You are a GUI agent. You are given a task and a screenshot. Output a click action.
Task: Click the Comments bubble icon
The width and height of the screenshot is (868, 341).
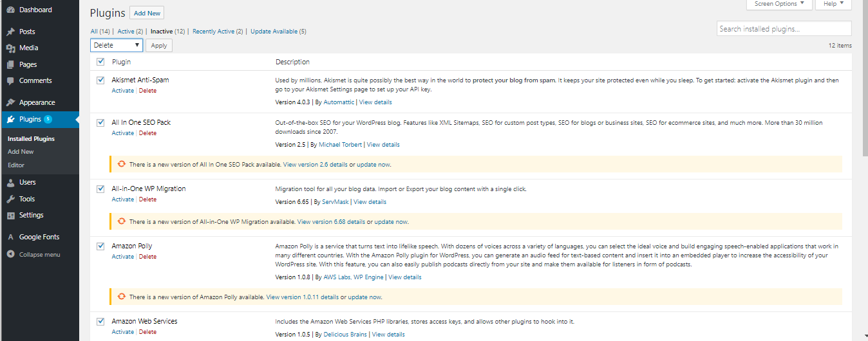coord(10,81)
